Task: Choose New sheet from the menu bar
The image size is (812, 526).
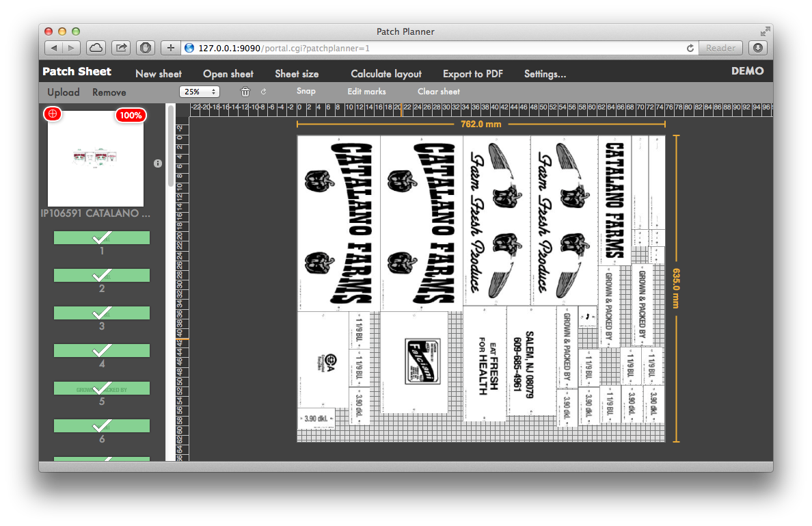Action: pos(159,74)
